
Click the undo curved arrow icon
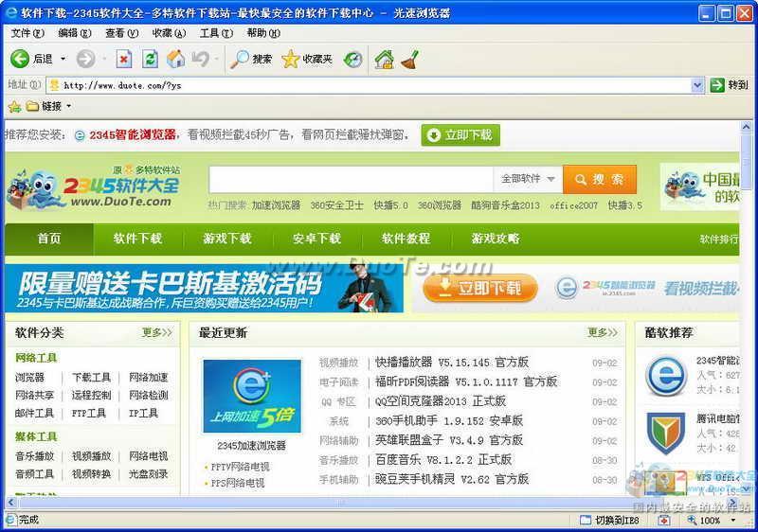(200, 59)
